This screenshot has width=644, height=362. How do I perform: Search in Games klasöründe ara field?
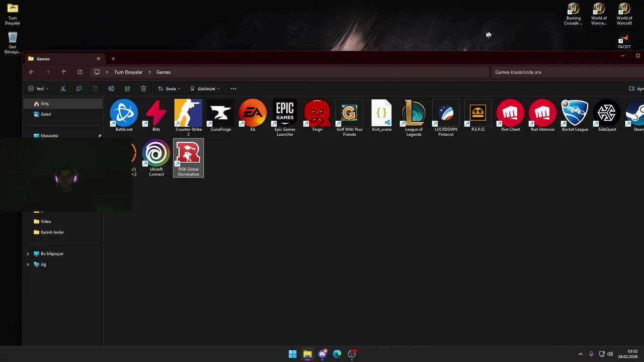[568, 72]
